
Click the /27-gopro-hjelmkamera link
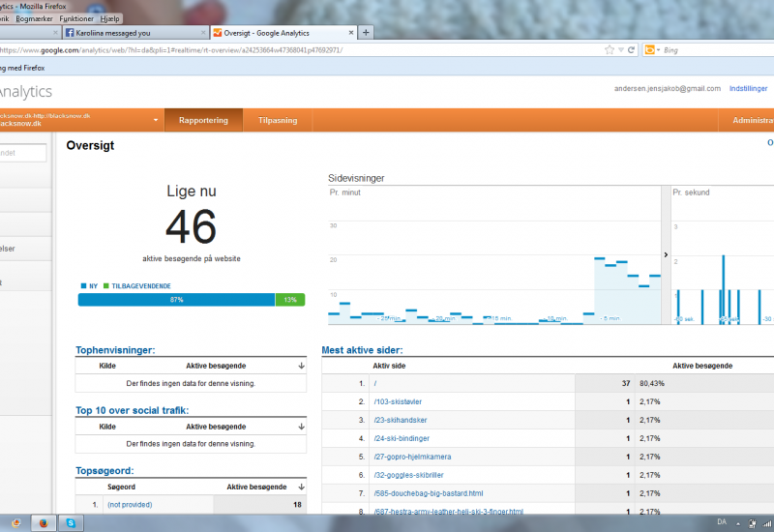pos(412,457)
